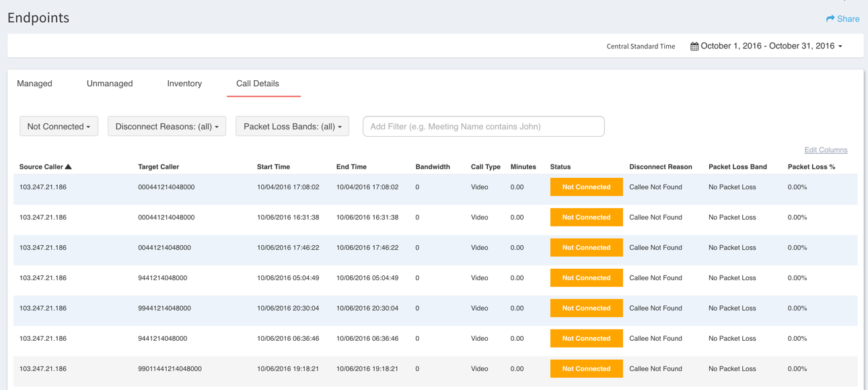The height and width of the screenshot is (390, 868).
Task: Sort by the End Time column header
Action: click(351, 167)
